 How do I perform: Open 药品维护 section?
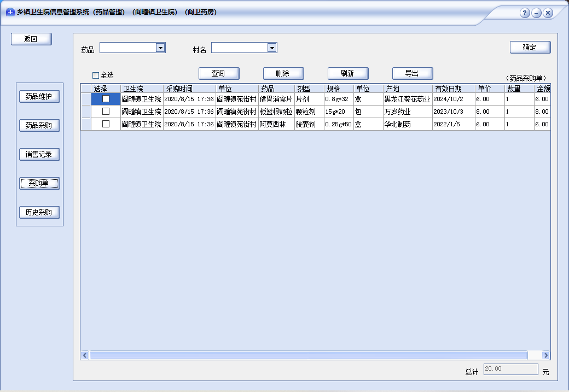[x=39, y=96]
